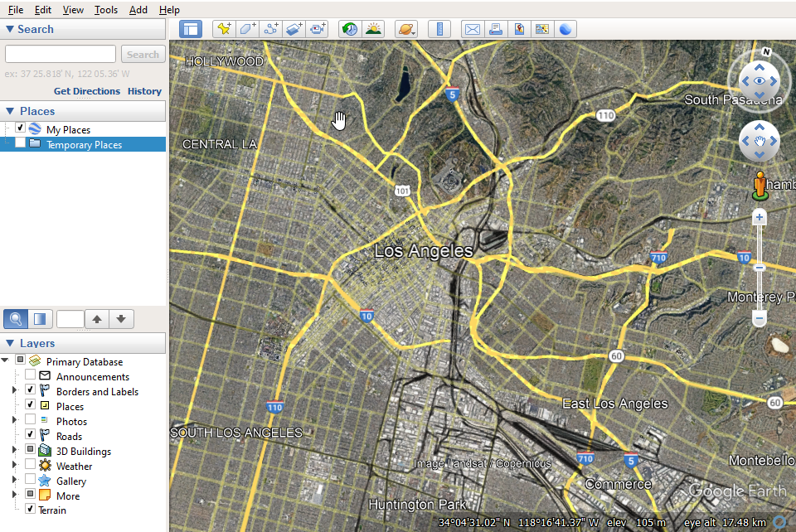Uncheck the Places layer checkbox

click(31, 404)
